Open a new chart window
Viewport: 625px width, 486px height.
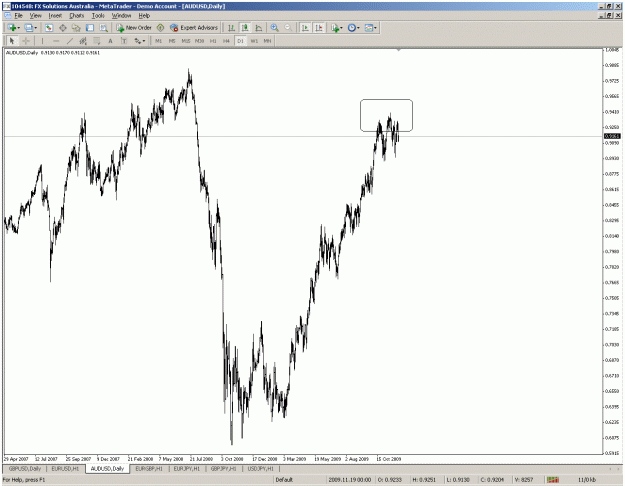11,28
